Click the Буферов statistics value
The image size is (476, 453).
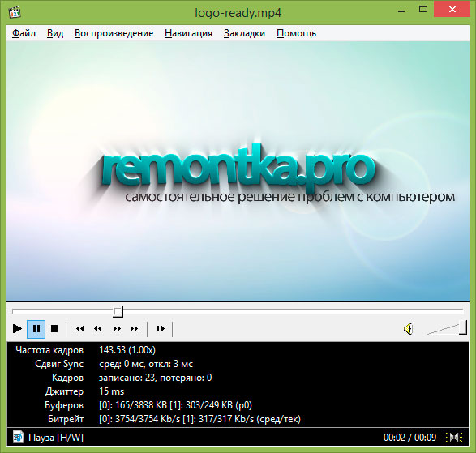[x=175, y=405]
